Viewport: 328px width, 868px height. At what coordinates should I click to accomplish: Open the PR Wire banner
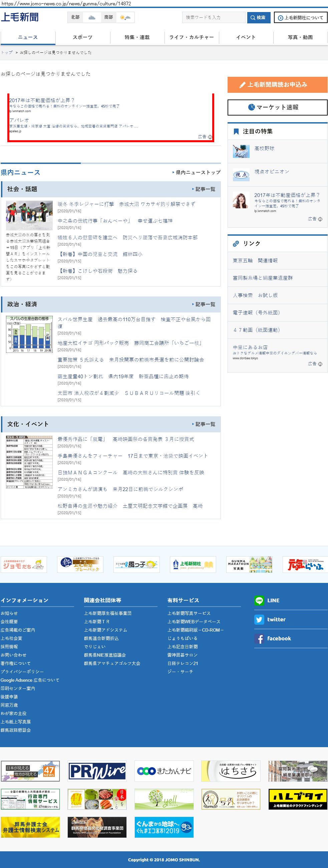(97, 771)
